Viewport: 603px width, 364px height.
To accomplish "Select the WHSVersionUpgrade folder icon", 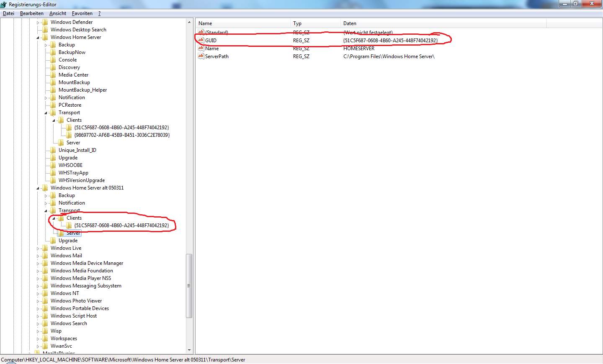I will click(x=53, y=180).
